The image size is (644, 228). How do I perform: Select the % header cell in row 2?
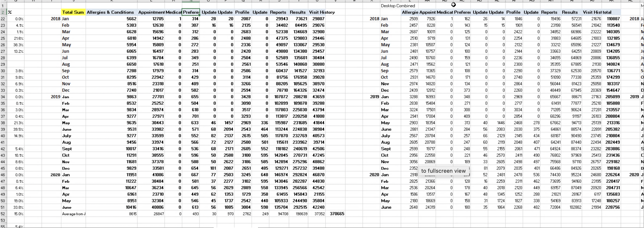pos(10,12)
